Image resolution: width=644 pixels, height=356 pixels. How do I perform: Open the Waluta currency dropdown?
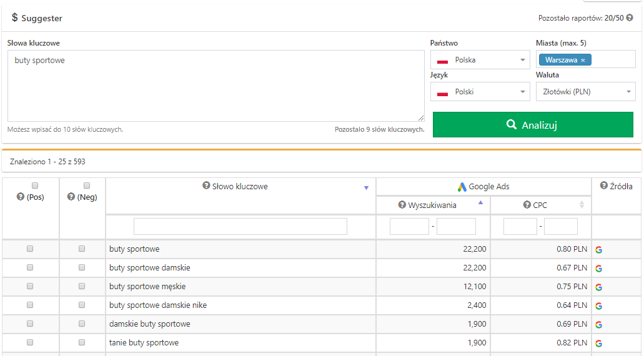[x=585, y=92]
